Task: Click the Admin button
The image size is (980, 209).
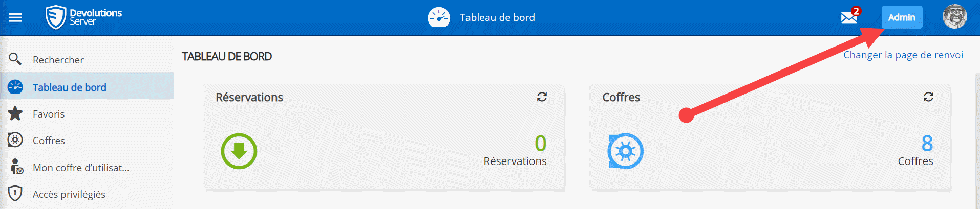Action: point(902,17)
